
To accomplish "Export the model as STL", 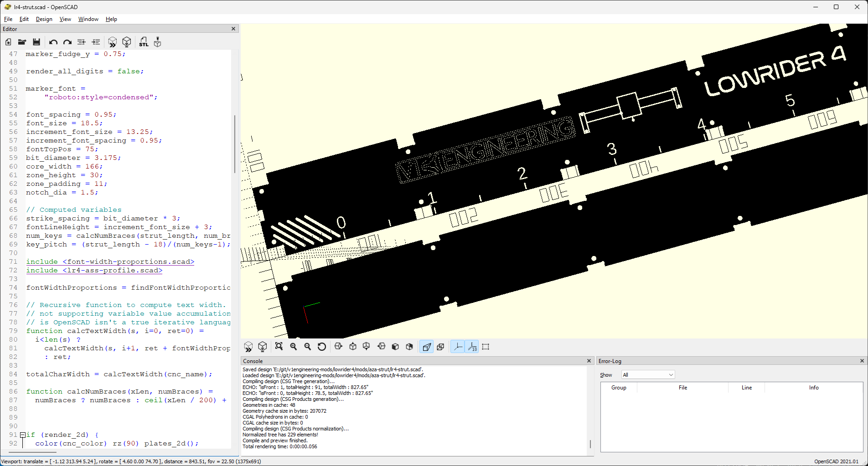I will click(144, 42).
